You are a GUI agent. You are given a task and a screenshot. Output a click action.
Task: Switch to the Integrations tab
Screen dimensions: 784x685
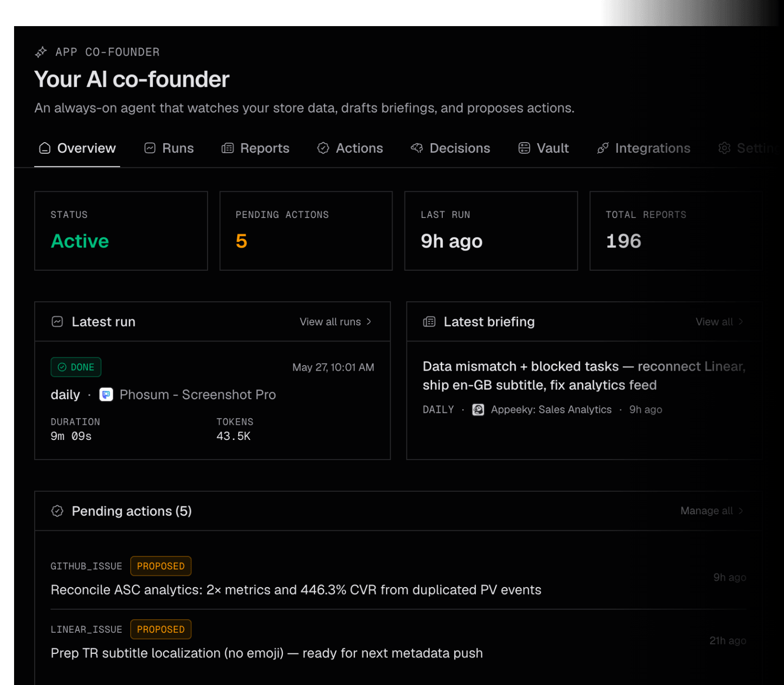click(x=643, y=148)
